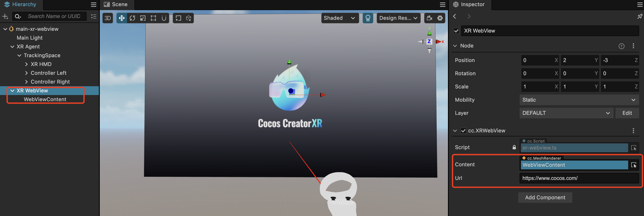Toggle the pivot/center gizmo position icon
Viewport: 644px width, 216px height.
click(x=178, y=18)
